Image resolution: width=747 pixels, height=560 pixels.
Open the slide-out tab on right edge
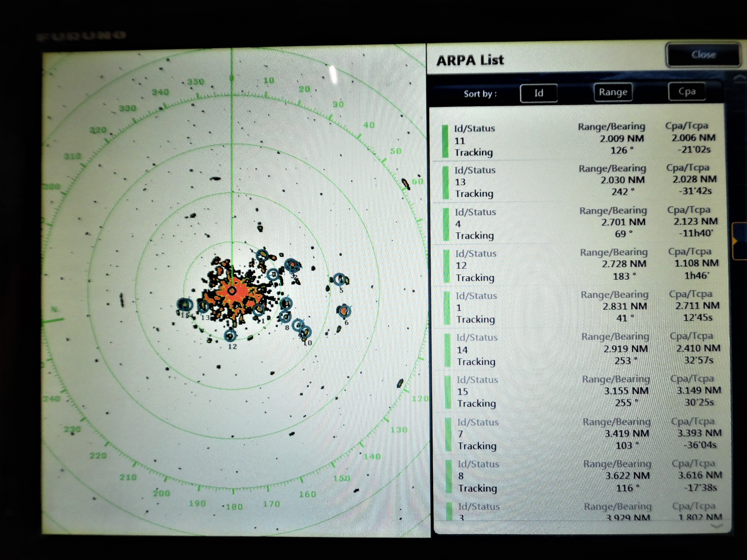click(739, 241)
